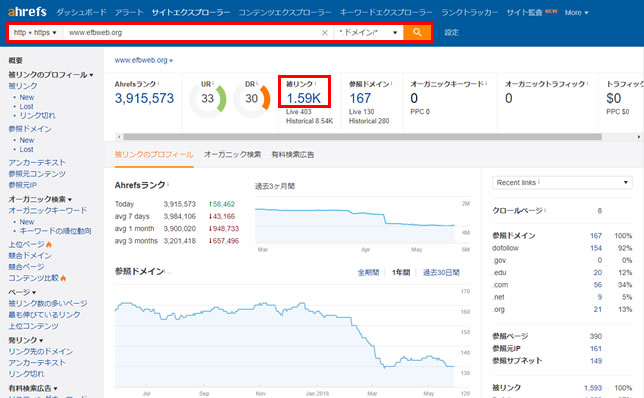
Task: Open ダッシュボード in top navigation
Action: point(81,12)
